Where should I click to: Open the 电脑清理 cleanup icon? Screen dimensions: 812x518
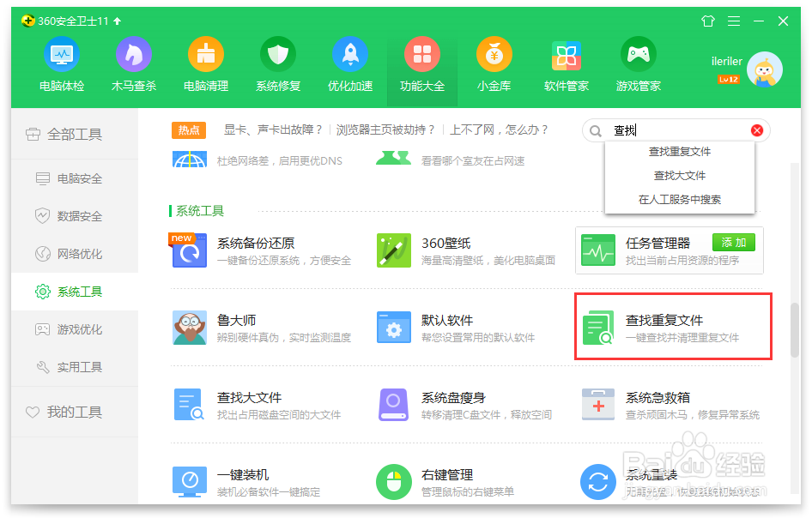coord(206,54)
